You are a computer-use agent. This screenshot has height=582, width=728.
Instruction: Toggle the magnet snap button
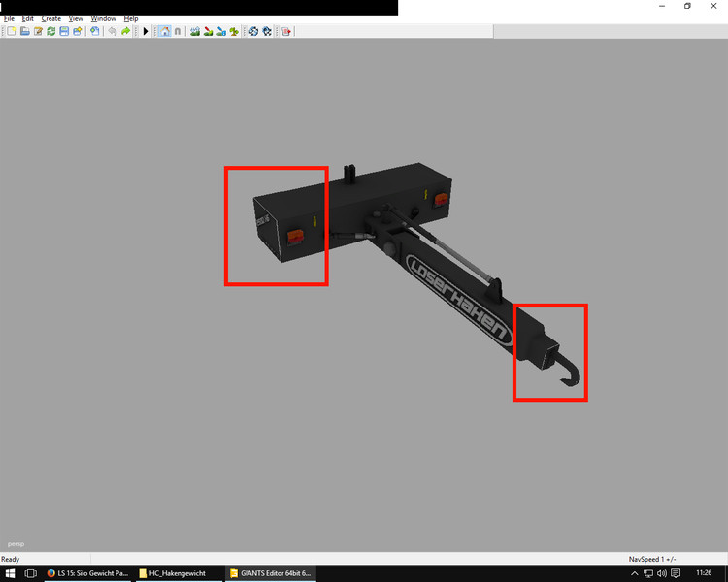click(177, 31)
